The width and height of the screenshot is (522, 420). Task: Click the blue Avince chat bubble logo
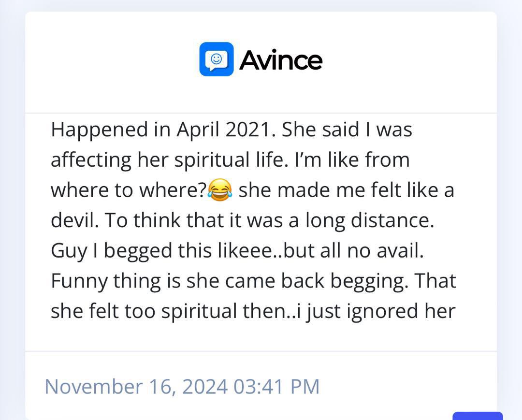click(x=217, y=59)
